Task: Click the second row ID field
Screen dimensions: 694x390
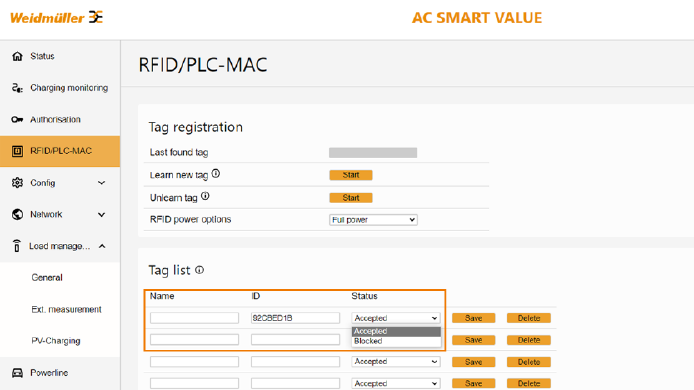Action: [x=295, y=340]
